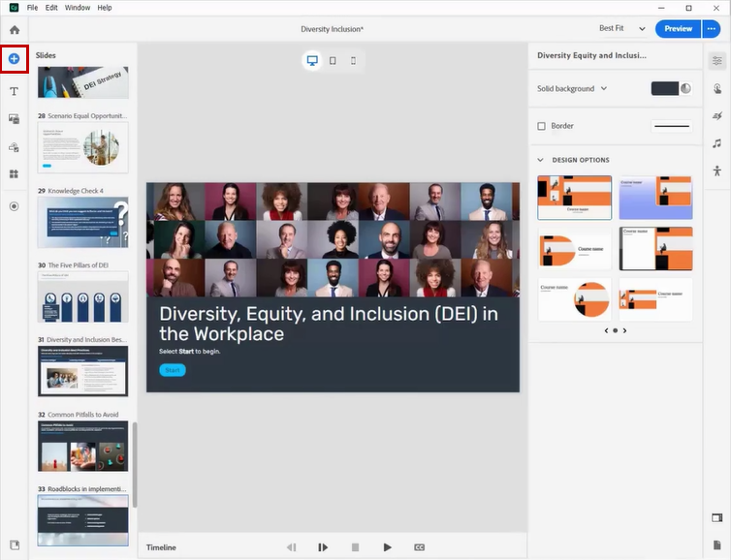Click 'Select Start to begin' text

190,352
